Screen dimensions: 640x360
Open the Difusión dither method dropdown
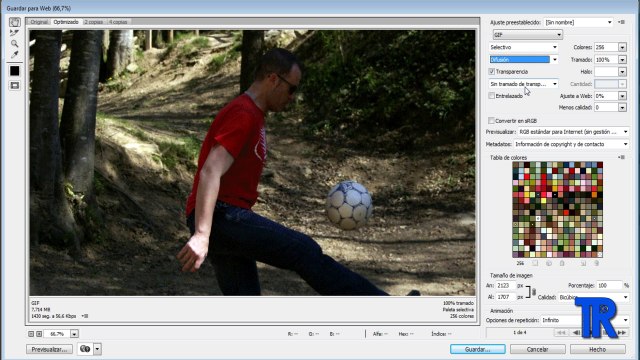point(524,60)
